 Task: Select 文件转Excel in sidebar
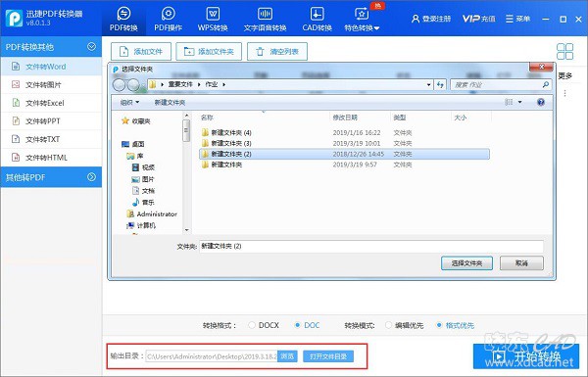coord(51,103)
